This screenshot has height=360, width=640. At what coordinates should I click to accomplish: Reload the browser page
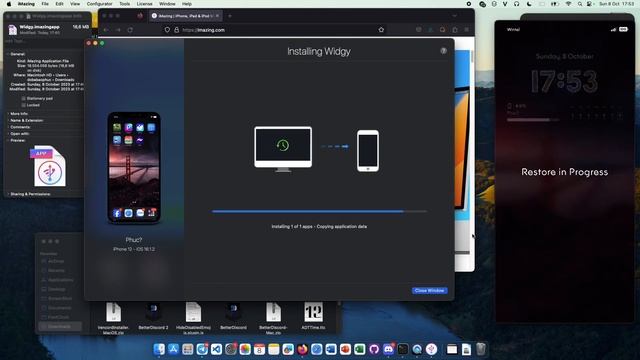click(x=130, y=30)
